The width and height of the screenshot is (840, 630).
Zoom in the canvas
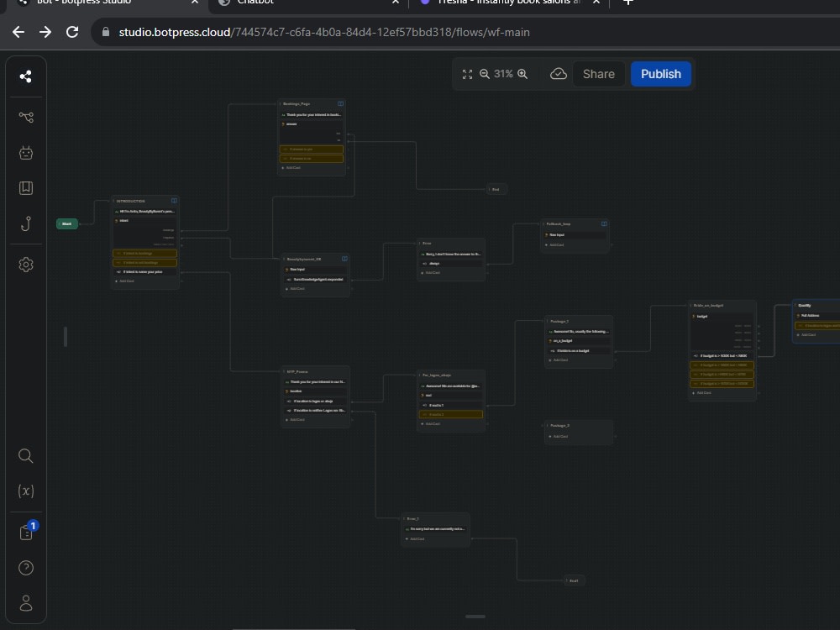[x=522, y=74]
